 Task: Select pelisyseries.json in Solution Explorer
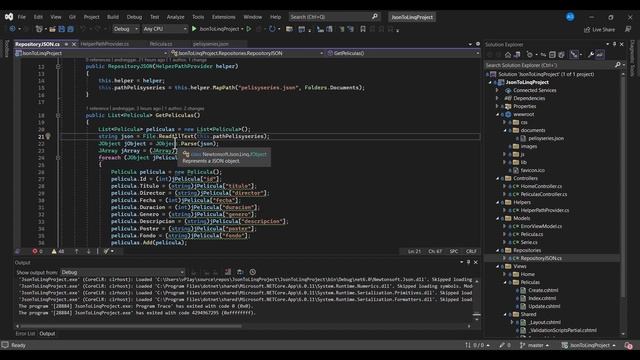(x=546, y=138)
